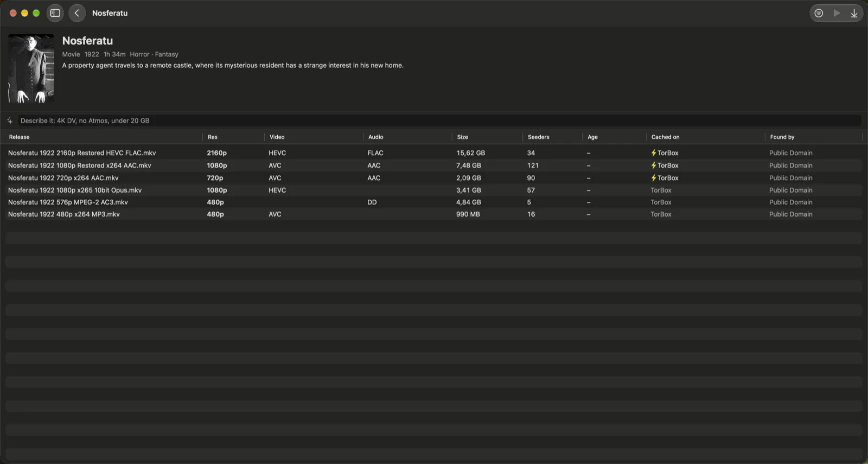
Task: Click the DD audio cell
Action: pos(372,202)
